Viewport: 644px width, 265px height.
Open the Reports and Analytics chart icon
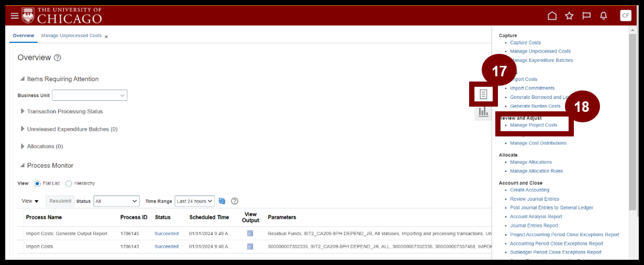coord(483,111)
